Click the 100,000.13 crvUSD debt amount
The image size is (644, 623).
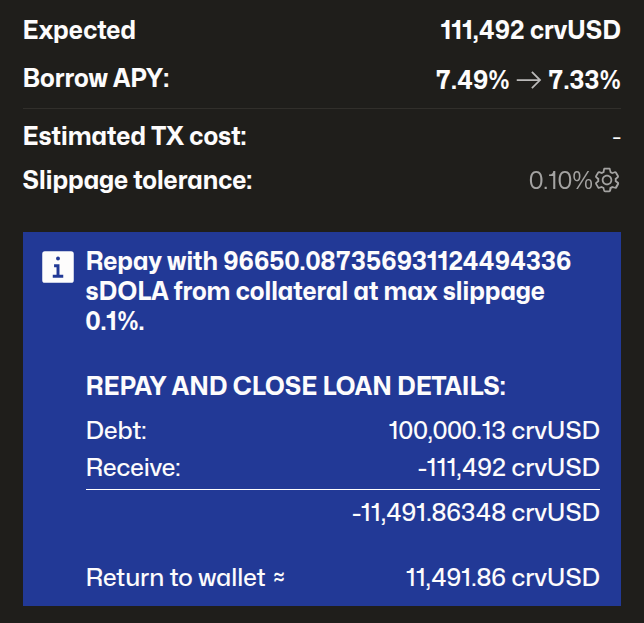click(493, 432)
